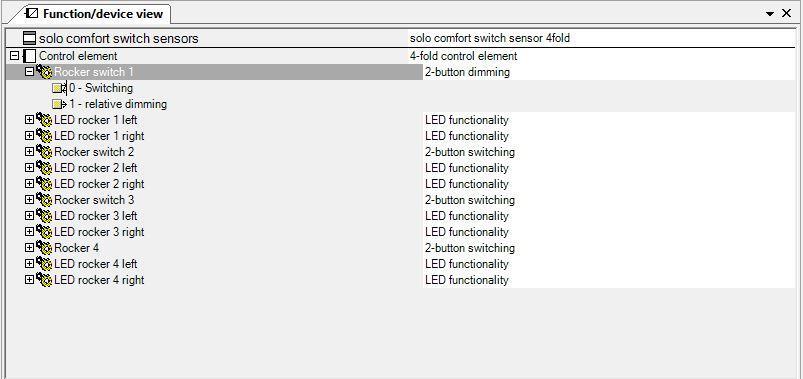803x379 pixels.
Task: Collapse the Control element tree node
Action: (x=14, y=55)
